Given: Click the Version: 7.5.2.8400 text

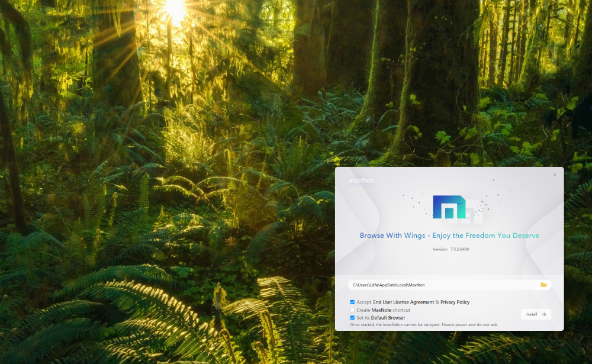Looking at the screenshot, I should pos(451,249).
